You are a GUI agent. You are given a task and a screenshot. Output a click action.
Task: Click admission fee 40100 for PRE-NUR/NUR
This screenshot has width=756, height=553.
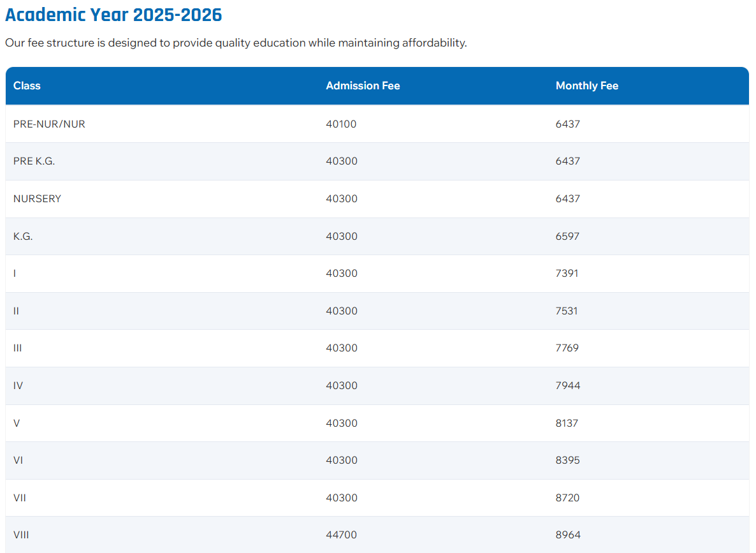click(x=342, y=124)
